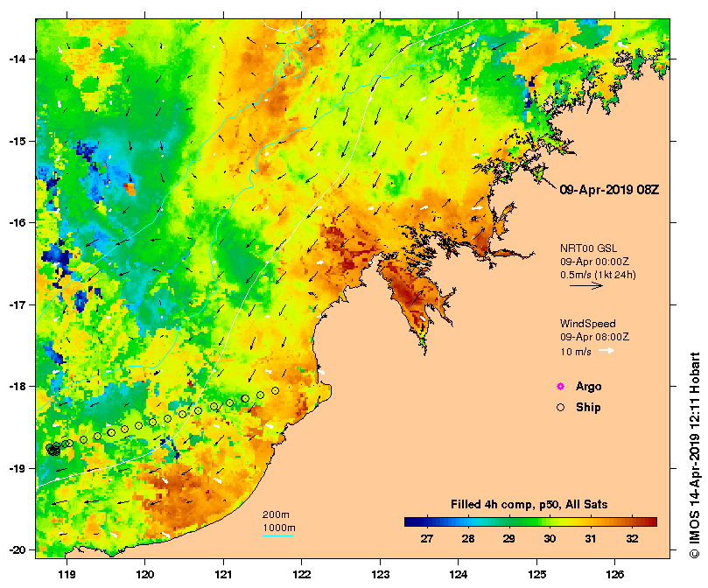Click longitude axis label 124
Screen dimensions: 708x588
[x=459, y=575]
